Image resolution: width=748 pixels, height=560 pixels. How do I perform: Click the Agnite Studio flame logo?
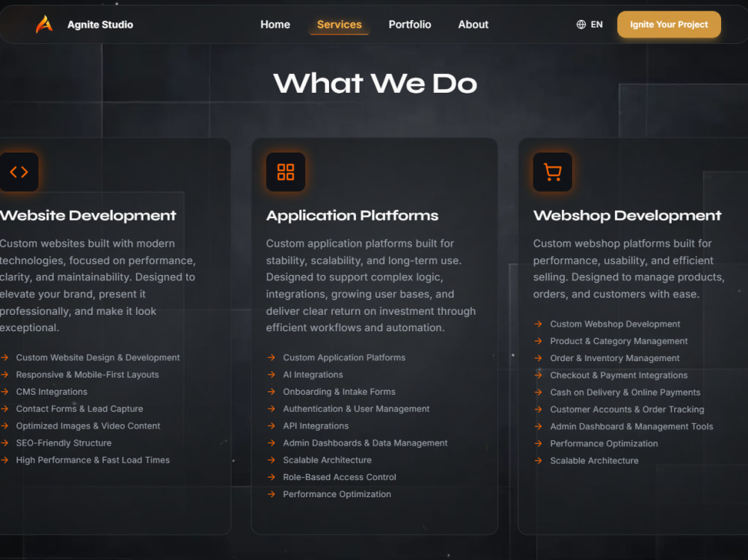coord(44,25)
